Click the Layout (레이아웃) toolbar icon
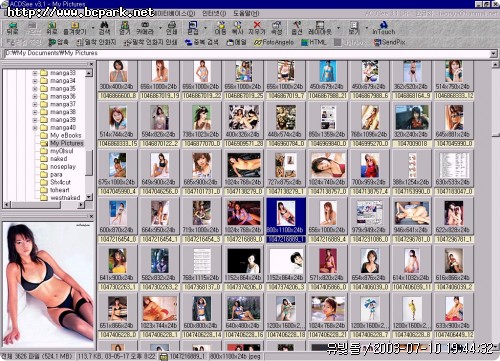 320,28
